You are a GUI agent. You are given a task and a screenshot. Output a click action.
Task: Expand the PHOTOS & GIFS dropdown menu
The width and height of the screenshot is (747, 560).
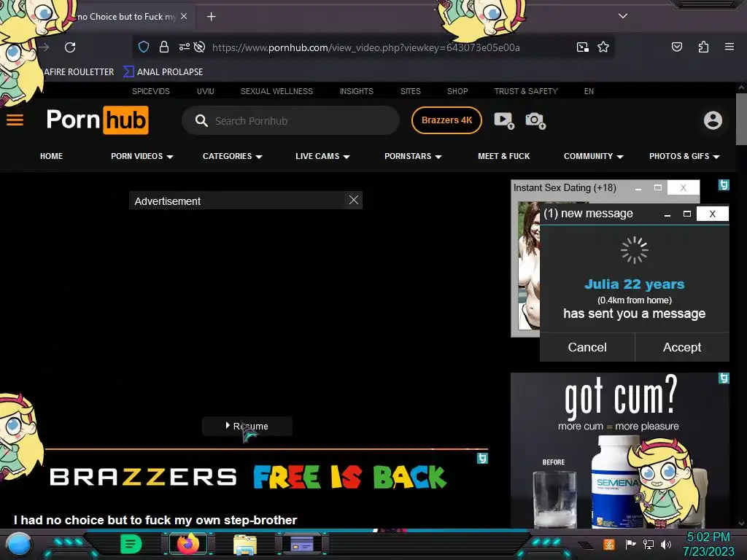point(684,156)
